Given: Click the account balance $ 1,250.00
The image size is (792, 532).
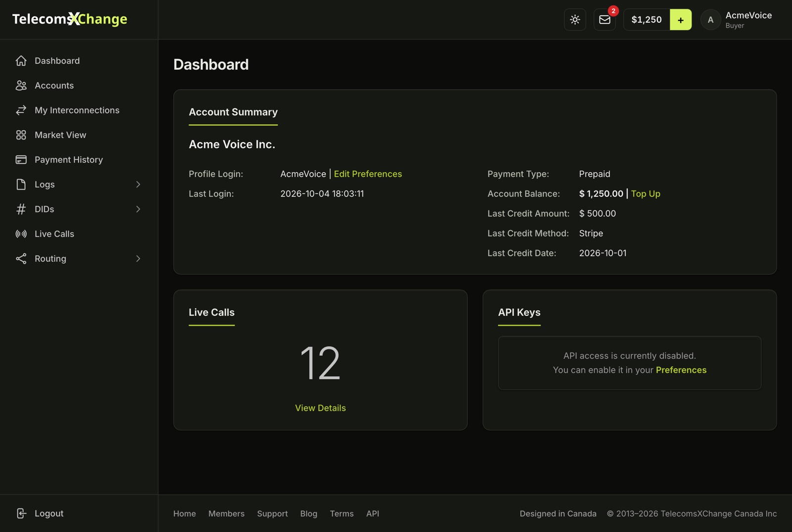Looking at the screenshot, I should point(601,193).
